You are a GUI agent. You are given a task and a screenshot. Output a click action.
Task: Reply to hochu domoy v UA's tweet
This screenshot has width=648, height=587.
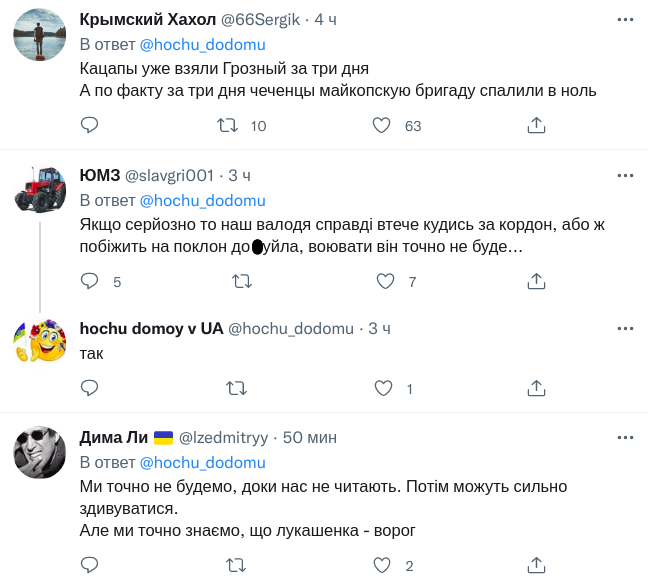click(89, 387)
